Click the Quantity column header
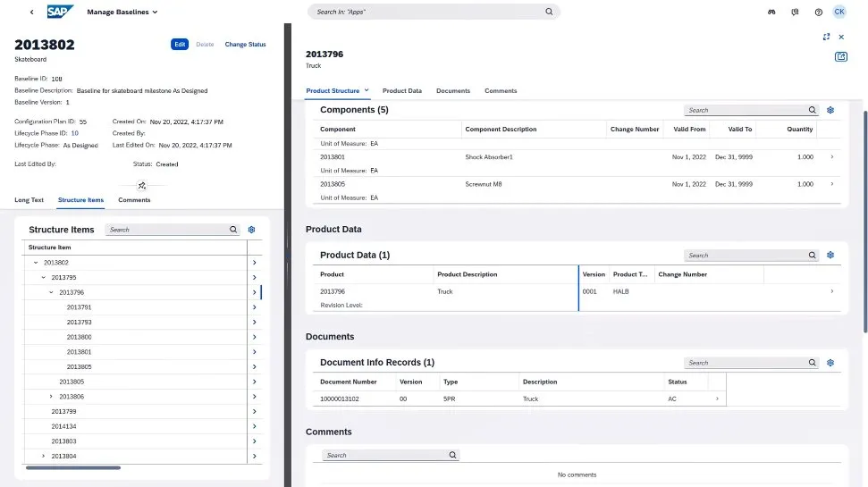Screen dimensions: 868x487 click(800, 130)
